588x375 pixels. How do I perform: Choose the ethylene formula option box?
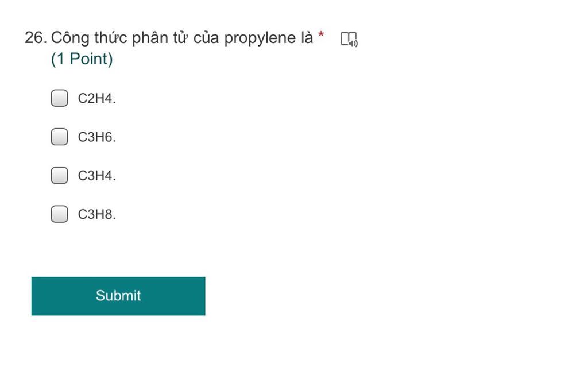point(59,98)
